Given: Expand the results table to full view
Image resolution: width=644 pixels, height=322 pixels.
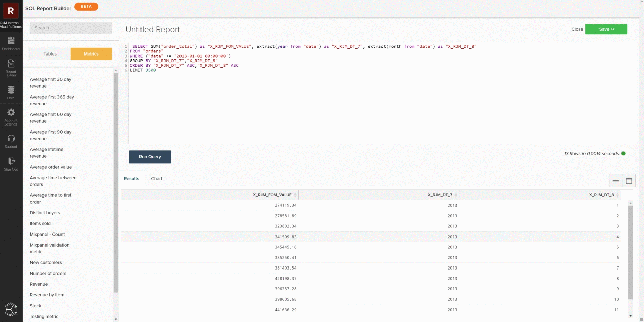Looking at the screenshot, I should click(x=629, y=180).
